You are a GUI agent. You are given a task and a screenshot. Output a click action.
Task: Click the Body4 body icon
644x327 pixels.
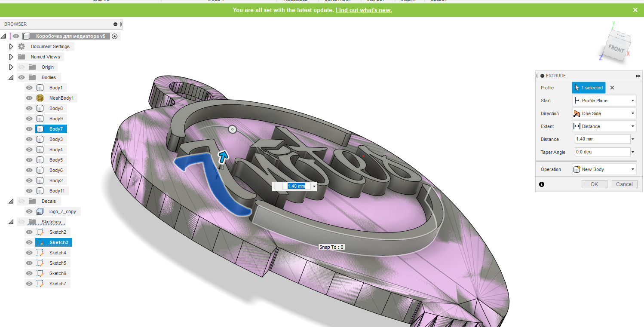(40, 150)
